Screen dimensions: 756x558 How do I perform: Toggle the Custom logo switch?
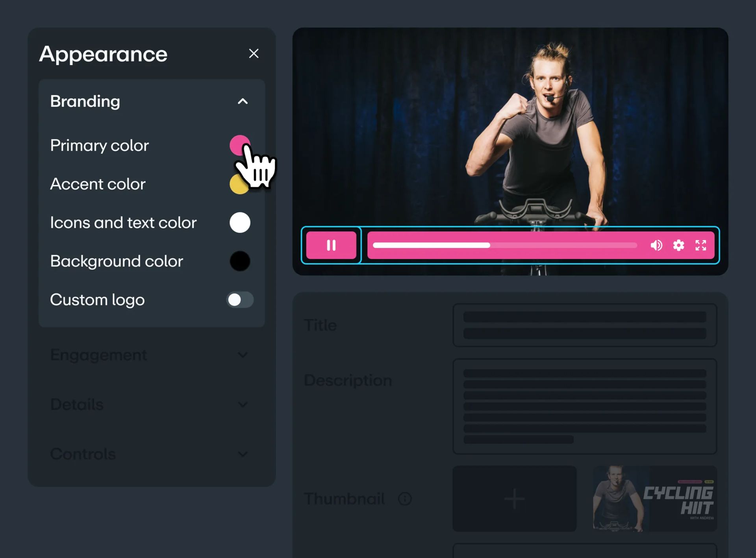pyautogui.click(x=240, y=300)
